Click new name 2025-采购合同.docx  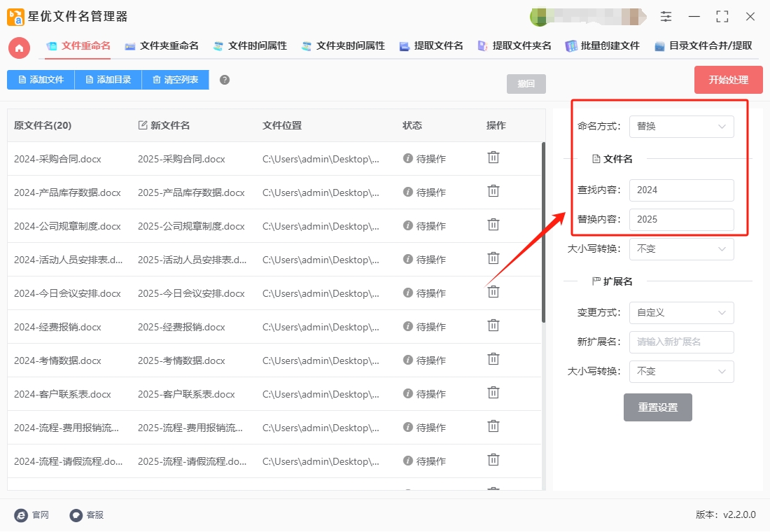coord(181,159)
